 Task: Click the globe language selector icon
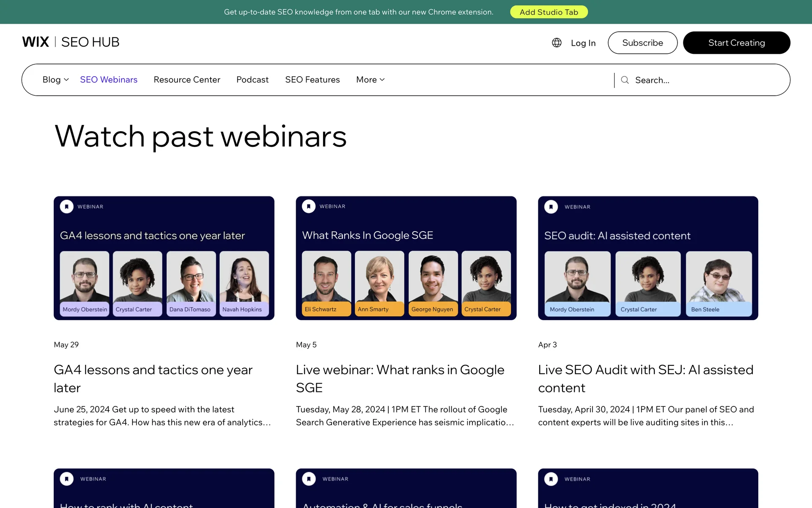(557, 43)
